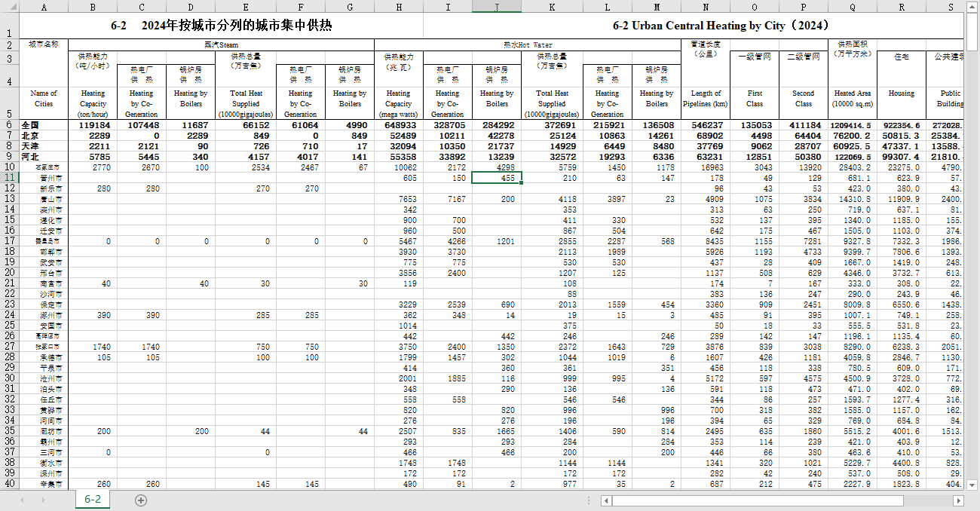This screenshot has width=980, height=511.
Task: Select the cell containing 16963
Action: pos(706,167)
